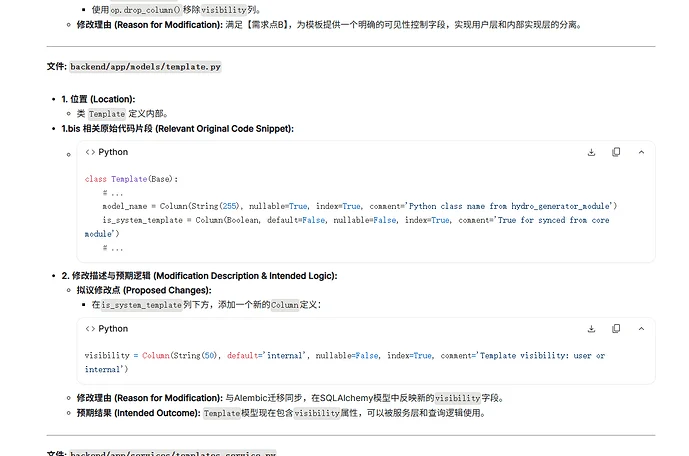Copy the original Template class Python snippet
Screen dimensions: 689x456
pyautogui.click(x=616, y=152)
